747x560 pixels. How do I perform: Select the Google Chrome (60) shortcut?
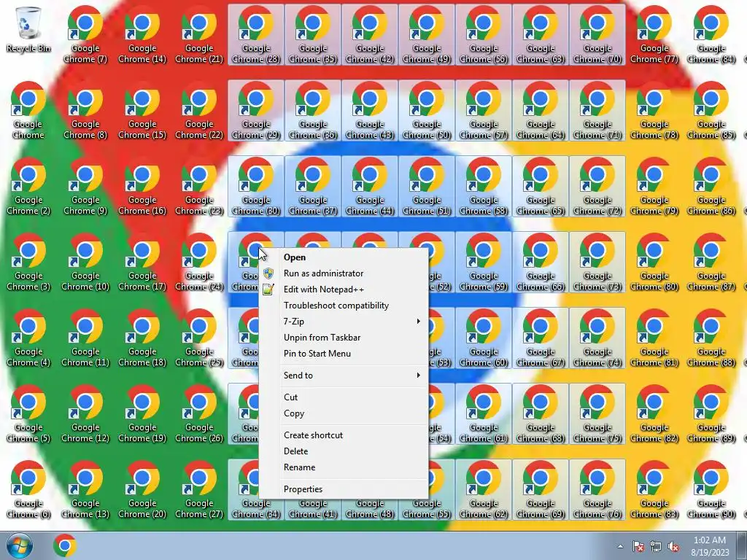(484, 338)
